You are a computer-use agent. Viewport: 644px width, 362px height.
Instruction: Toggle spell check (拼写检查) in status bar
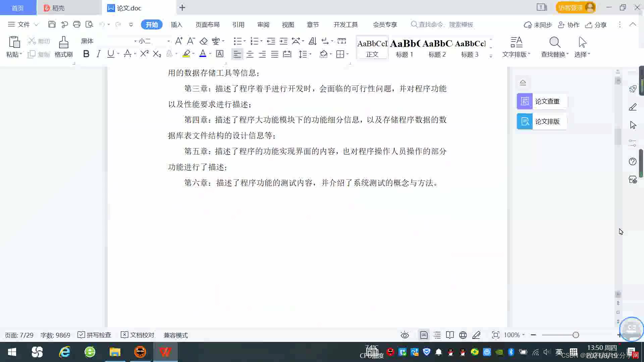click(x=95, y=335)
